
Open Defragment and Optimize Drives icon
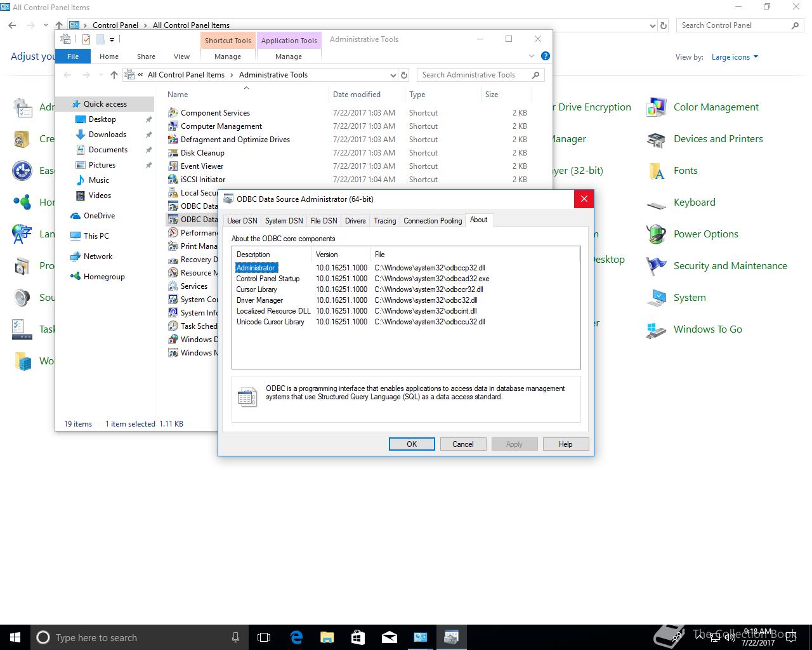[173, 140]
